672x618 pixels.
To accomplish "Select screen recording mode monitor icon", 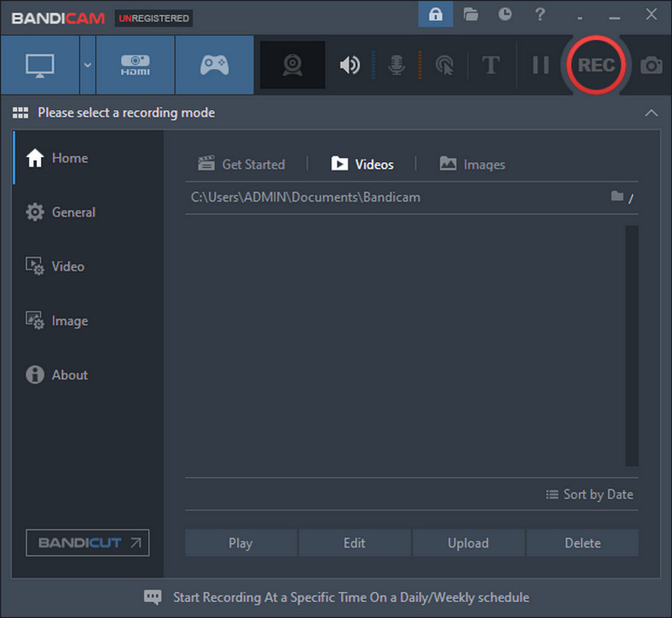I will [39, 65].
